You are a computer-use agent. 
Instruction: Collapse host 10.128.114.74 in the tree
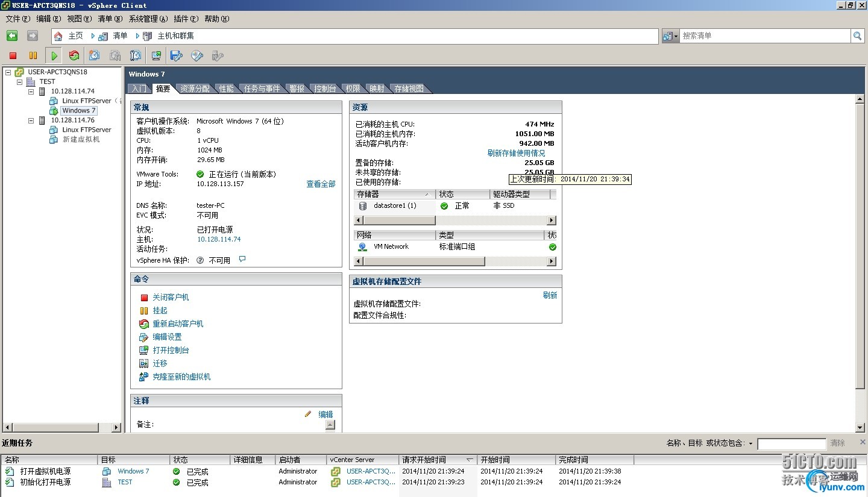click(31, 92)
